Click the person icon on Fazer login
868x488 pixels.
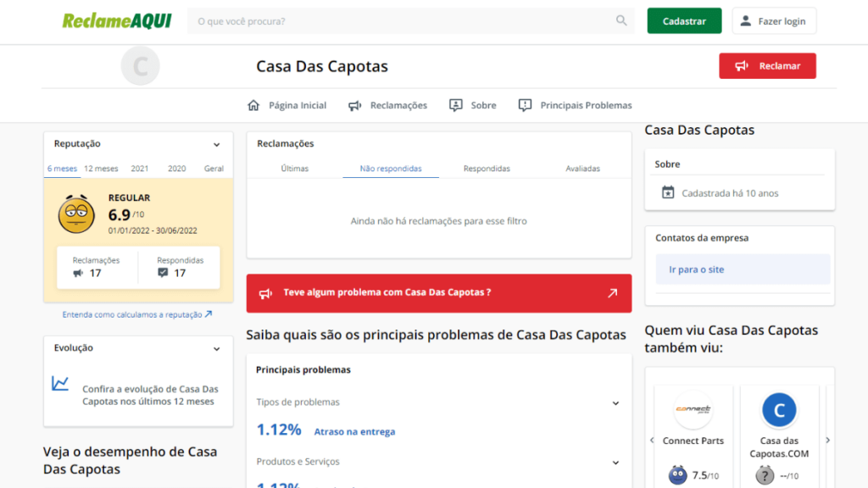point(747,20)
